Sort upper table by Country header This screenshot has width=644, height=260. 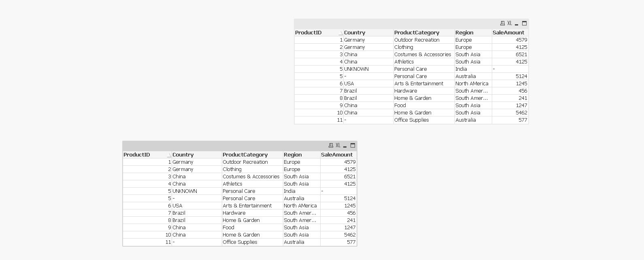click(355, 33)
